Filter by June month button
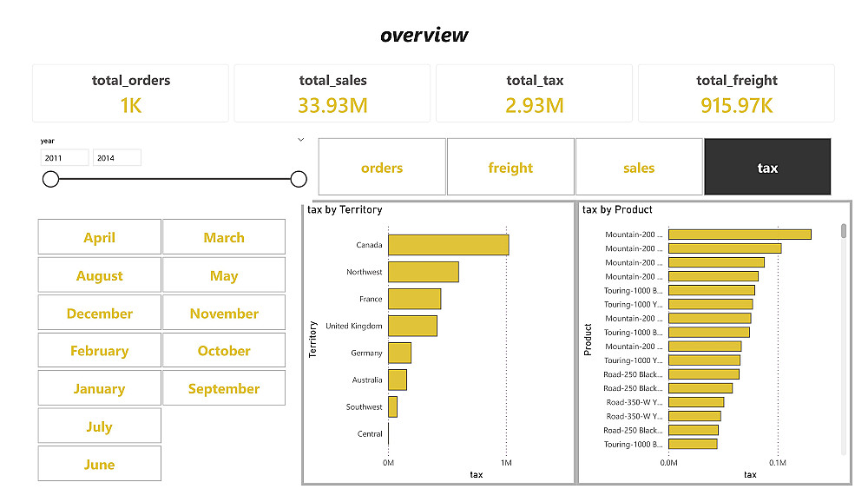Screen dimensions: 868x502 [100, 464]
